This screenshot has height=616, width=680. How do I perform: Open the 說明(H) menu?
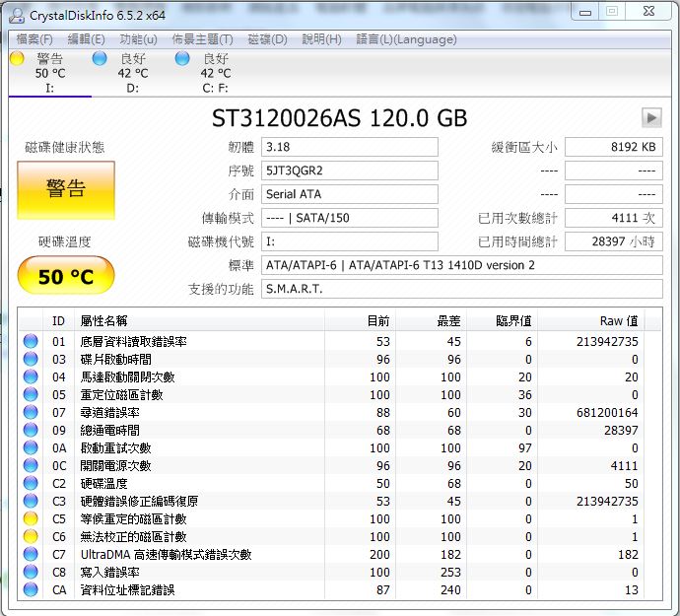click(321, 39)
